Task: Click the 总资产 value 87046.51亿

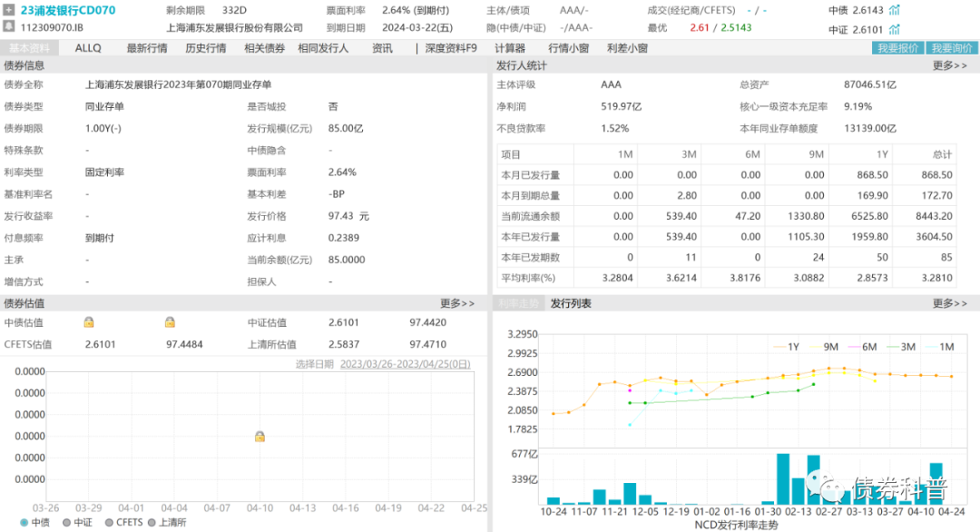Action: pos(870,84)
